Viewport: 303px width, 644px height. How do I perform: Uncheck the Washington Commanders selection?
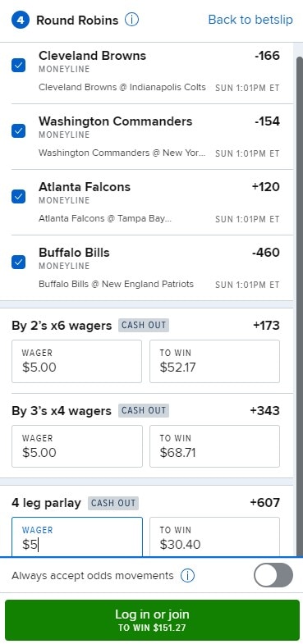(x=19, y=131)
